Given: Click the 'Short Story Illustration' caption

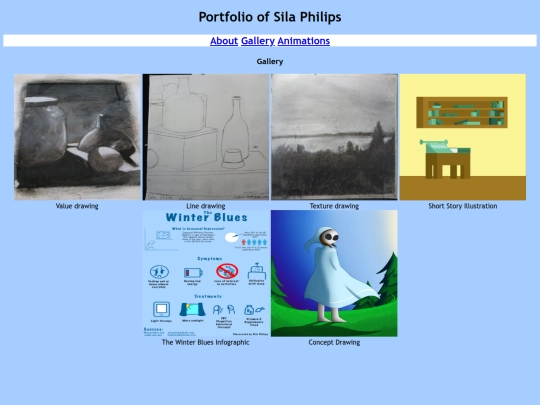Looking at the screenshot, I should (x=463, y=206).
